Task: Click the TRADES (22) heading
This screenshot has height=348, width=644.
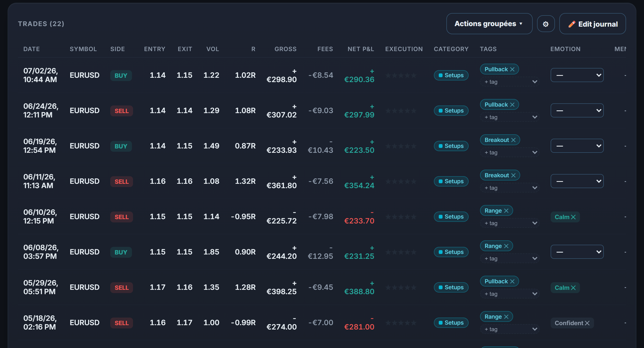Action: pyautogui.click(x=41, y=24)
